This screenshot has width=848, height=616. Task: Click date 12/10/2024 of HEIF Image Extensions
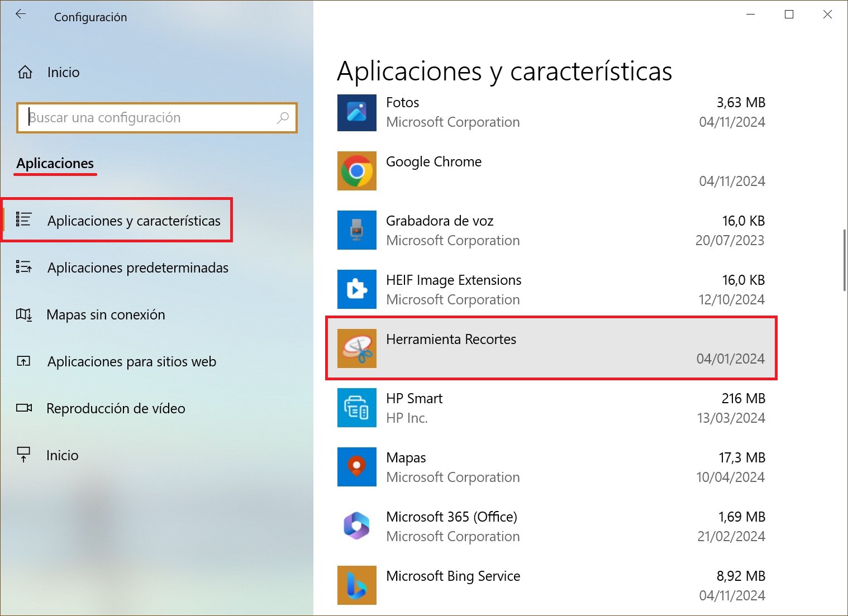coord(731,299)
